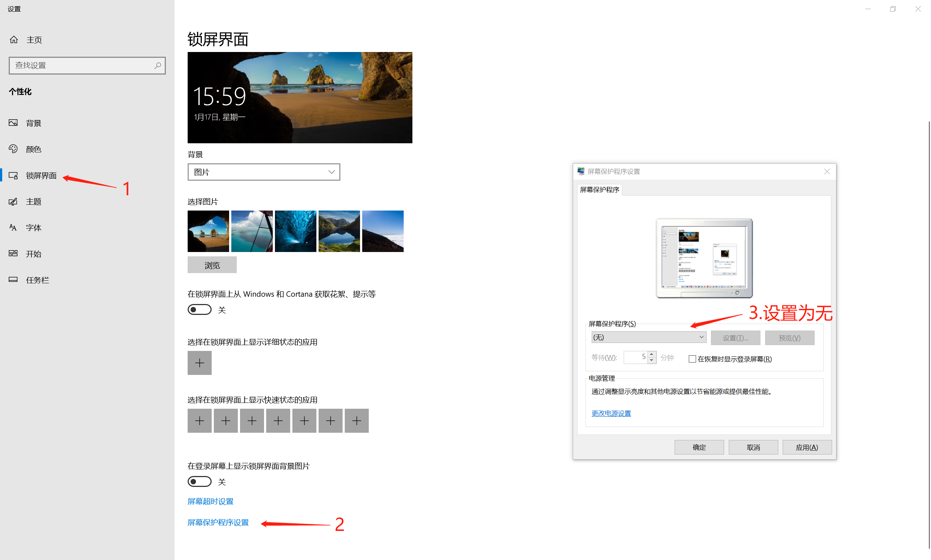Click the search magnifier icon in settings box

pos(158,66)
